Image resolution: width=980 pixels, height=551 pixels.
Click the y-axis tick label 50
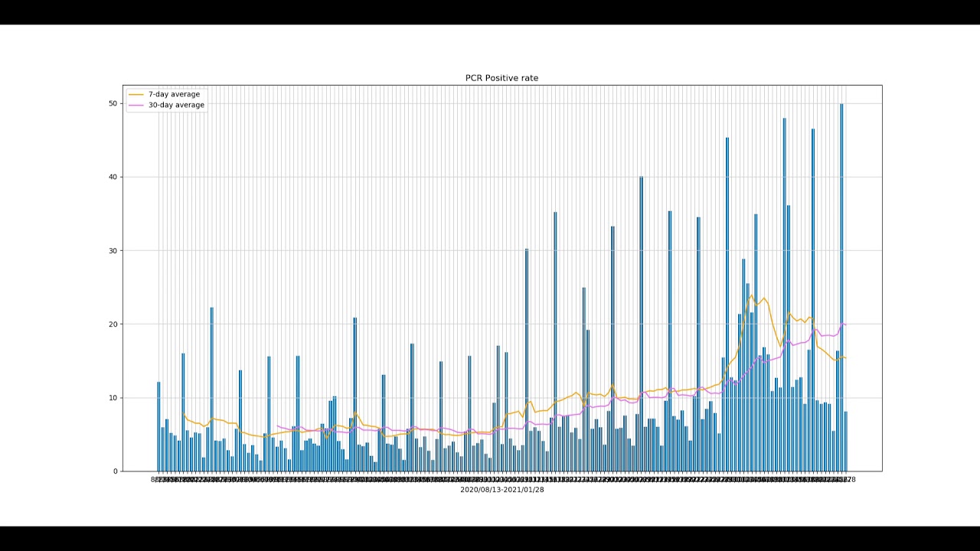pyautogui.click(x=113, y=103)
